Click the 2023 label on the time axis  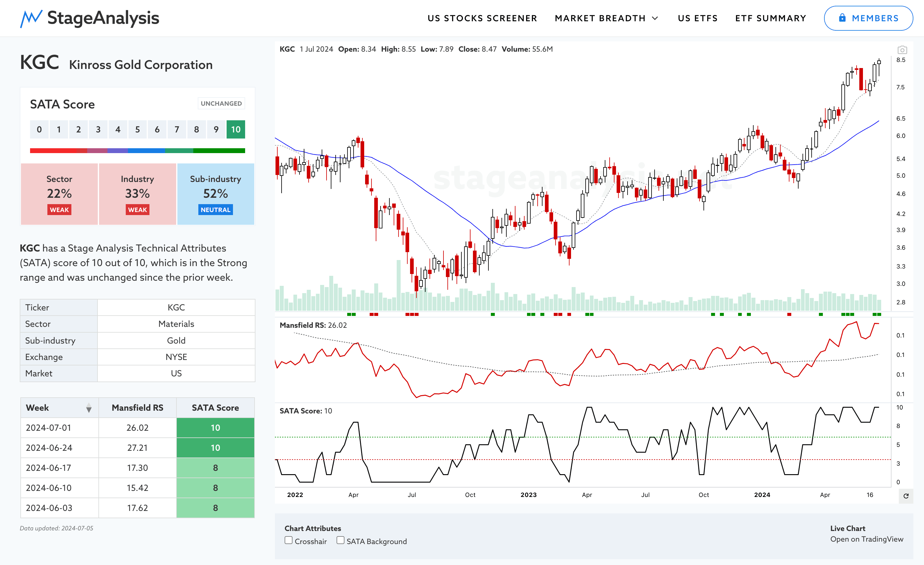[529, 495]
